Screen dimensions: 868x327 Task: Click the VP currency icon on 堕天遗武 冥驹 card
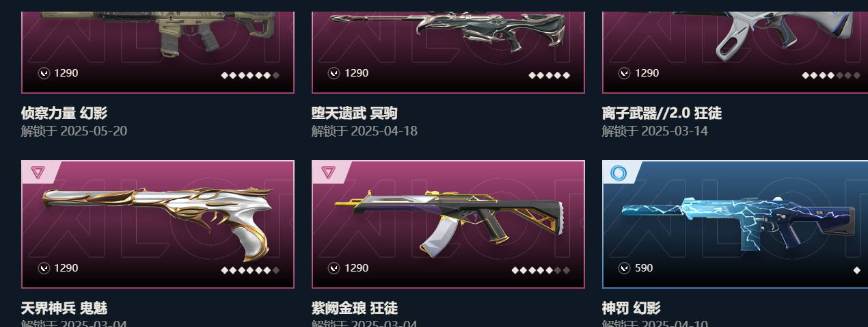[334, 73]
